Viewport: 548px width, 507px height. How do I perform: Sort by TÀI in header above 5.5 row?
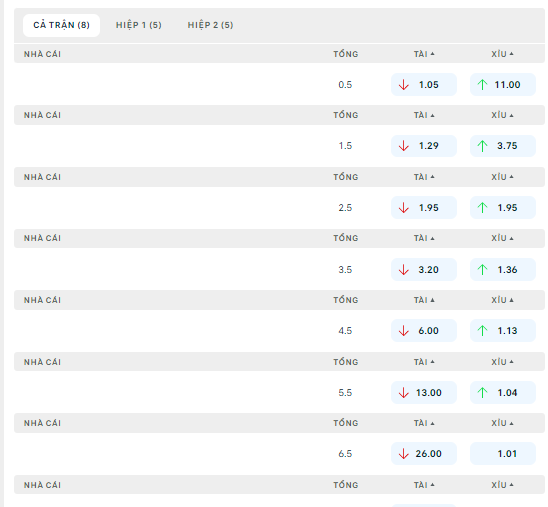coord(424,362)
